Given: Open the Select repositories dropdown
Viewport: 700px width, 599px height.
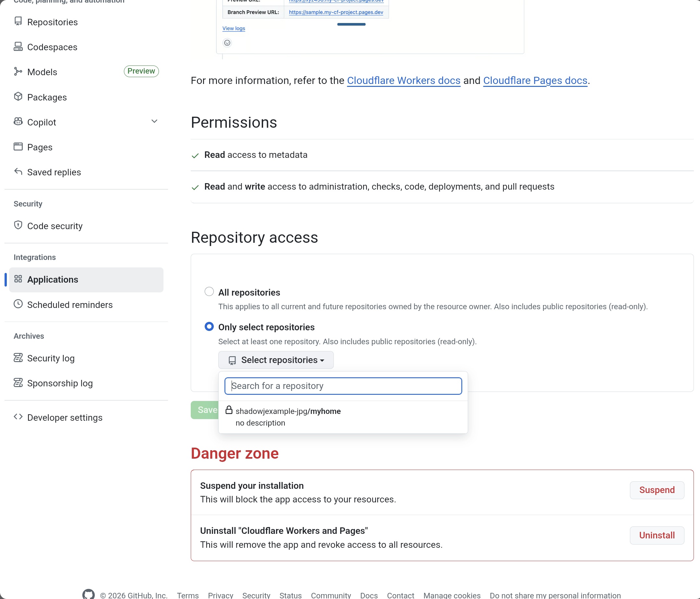Looking at the screenshot, I should coord(276,360).
